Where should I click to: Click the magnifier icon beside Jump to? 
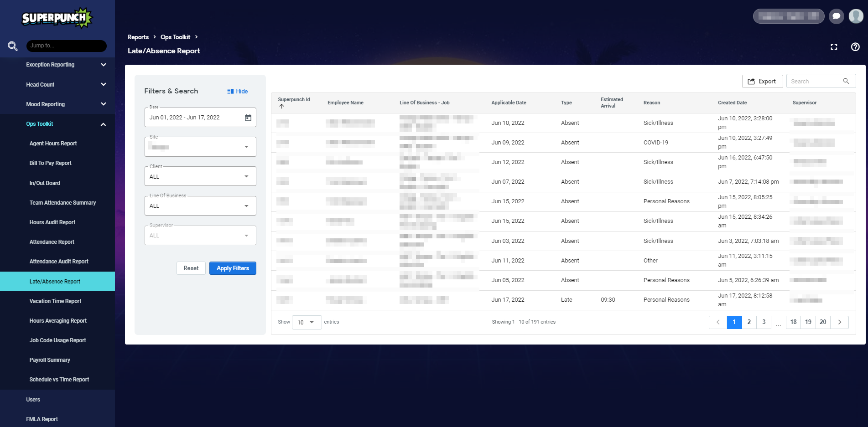click(13, 46)
